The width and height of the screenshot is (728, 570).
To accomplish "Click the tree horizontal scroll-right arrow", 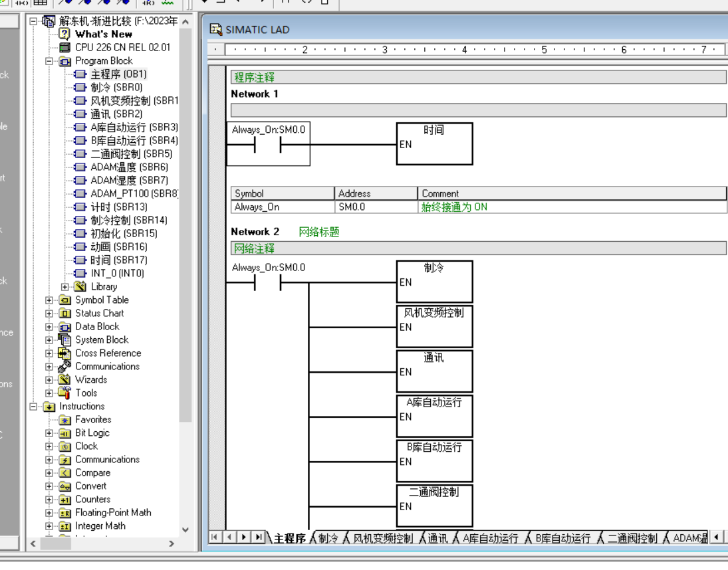I will point(172,543).
